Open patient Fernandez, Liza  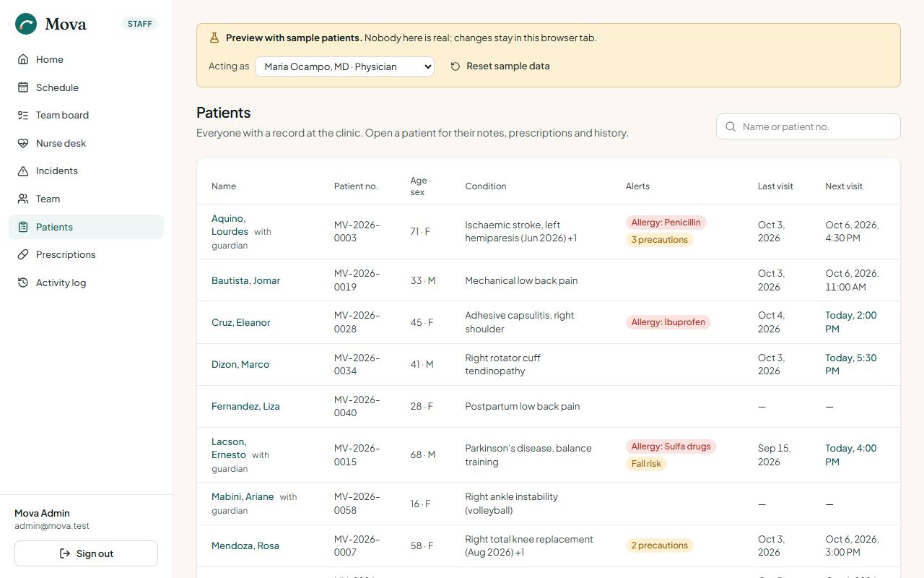[245, 406]
